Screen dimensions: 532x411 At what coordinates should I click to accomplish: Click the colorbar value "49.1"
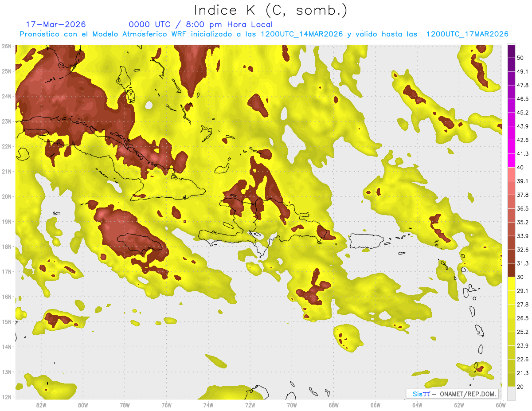523,71
